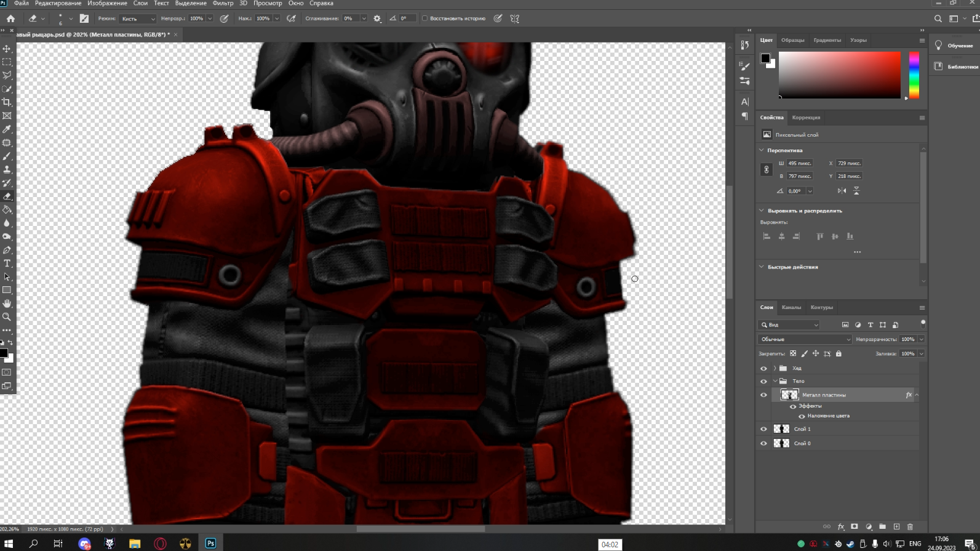
Task: Open the 'Слои' menu
Action: click(140, 3)
